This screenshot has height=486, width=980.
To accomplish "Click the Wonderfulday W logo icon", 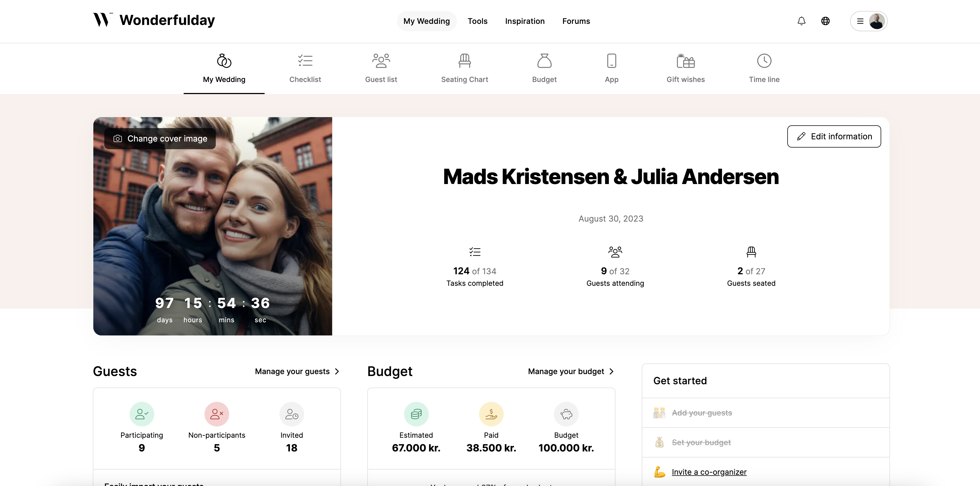I will [103, 20].
